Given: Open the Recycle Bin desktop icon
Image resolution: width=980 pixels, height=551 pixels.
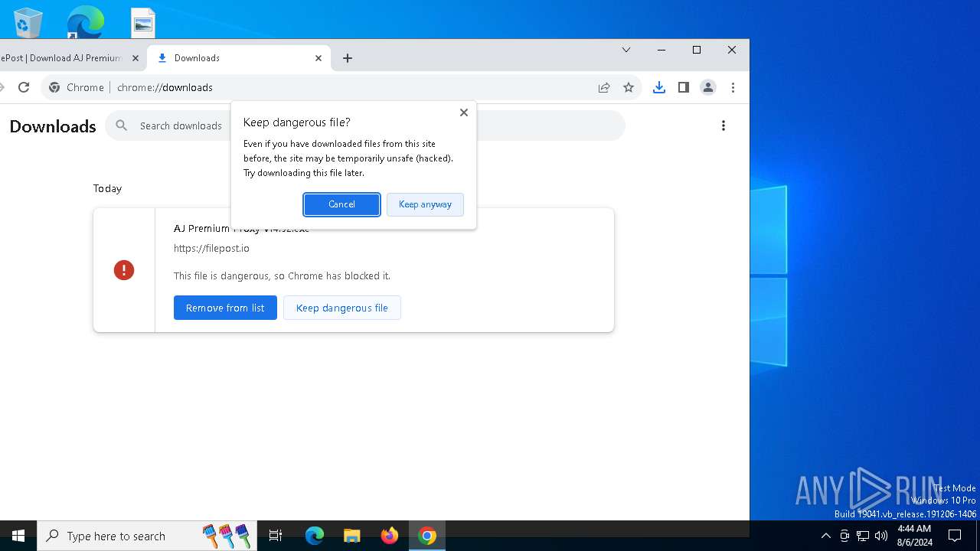Looking at the screenshot, I should (x=28, y=23).
